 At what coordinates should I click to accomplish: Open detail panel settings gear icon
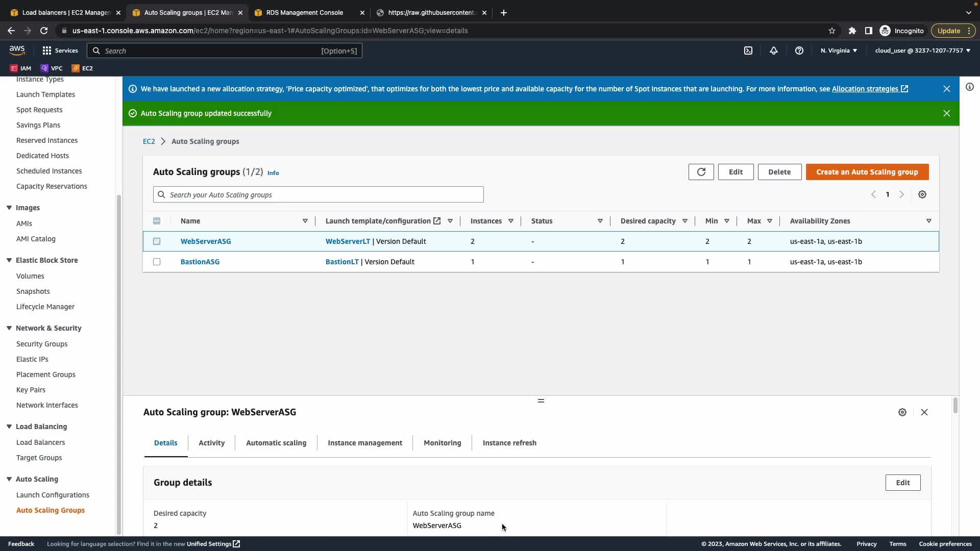click(x=902, y=412)
